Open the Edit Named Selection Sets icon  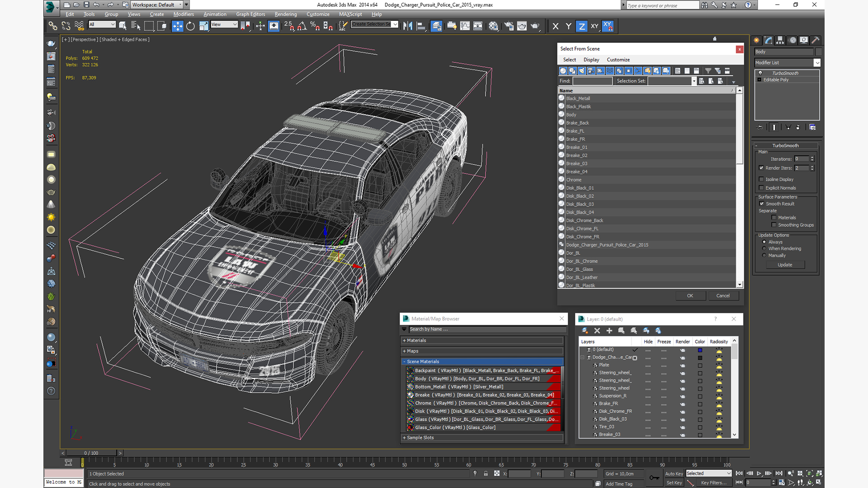(343, 26)
